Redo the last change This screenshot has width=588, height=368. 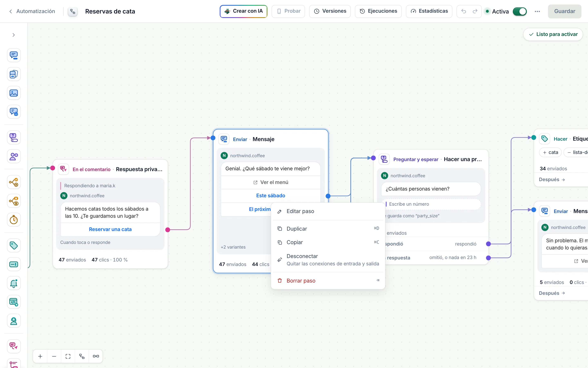[x=475, y=11]
